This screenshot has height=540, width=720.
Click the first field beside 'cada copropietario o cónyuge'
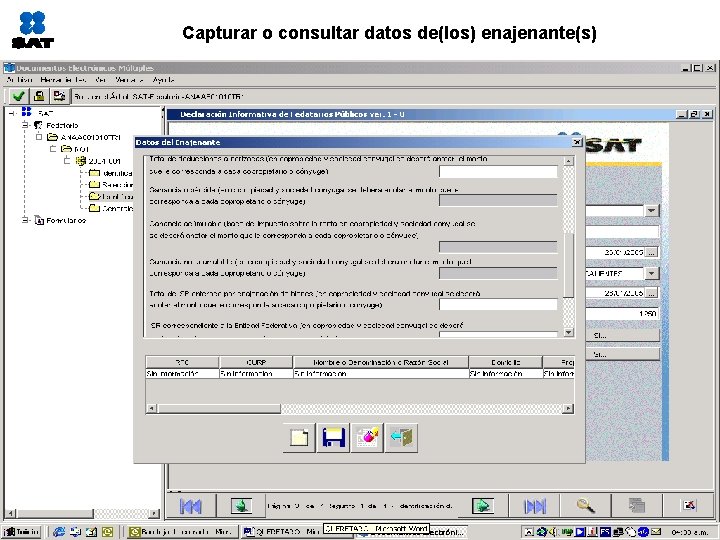click(x=498, y=172)
